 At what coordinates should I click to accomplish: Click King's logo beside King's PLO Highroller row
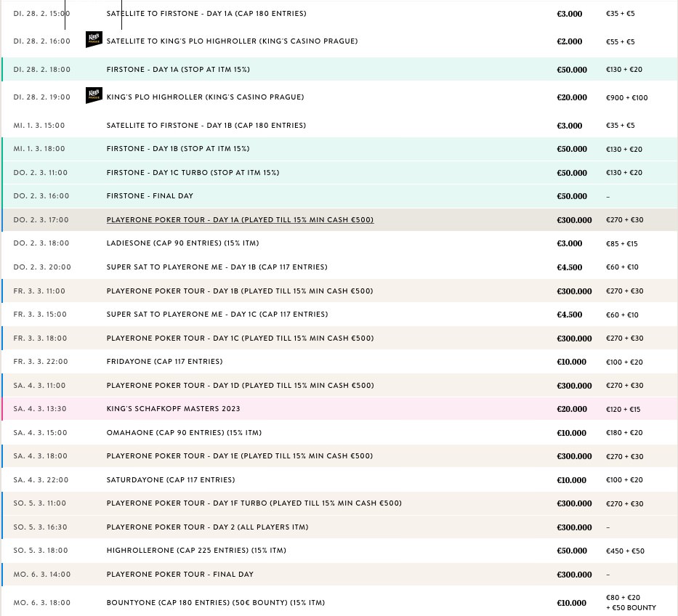tap(94, 96)
